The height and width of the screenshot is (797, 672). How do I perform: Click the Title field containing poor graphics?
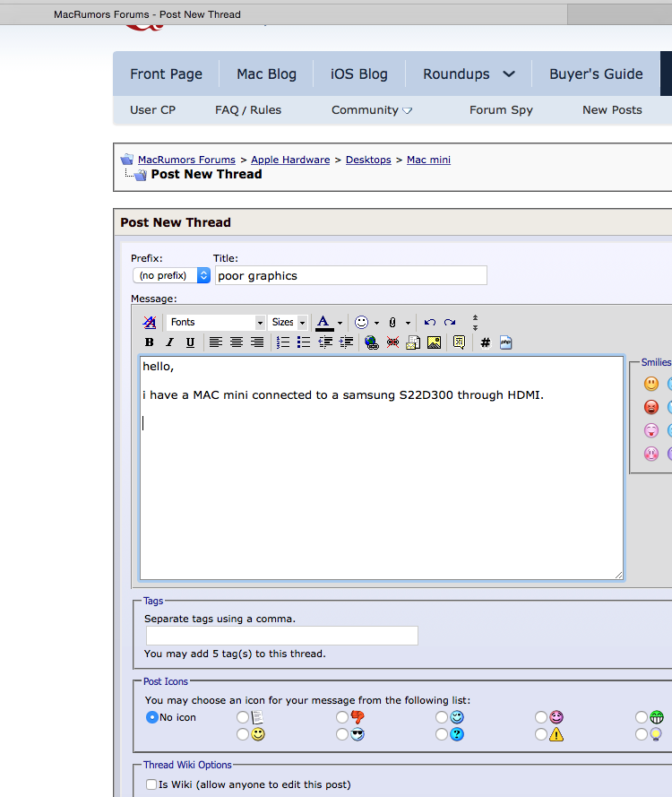(x=351, y=275)
